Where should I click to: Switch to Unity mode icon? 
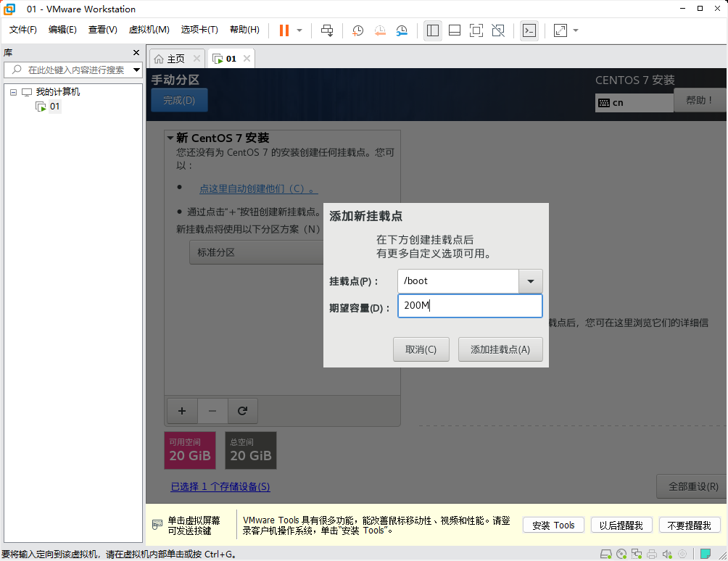(x=498, y=30)
